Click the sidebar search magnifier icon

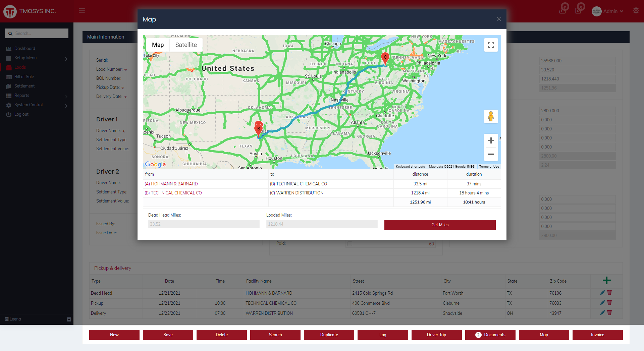[10, 34]
